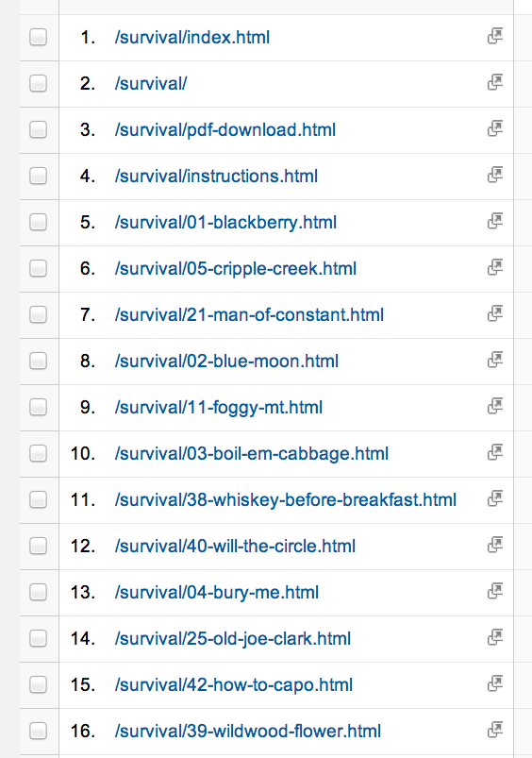
Task: Open /survival/index.html in new window icon
Action: pos(495,36)
